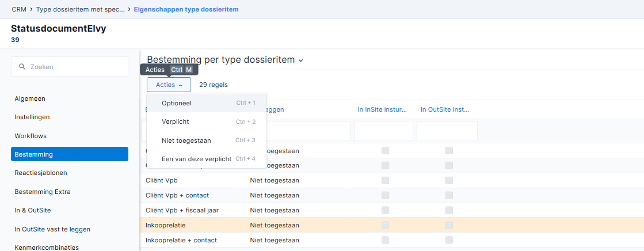This screenshot has width=644, height=251.
Task: Sort by In InSite column header
Action: tap(382, 109)
